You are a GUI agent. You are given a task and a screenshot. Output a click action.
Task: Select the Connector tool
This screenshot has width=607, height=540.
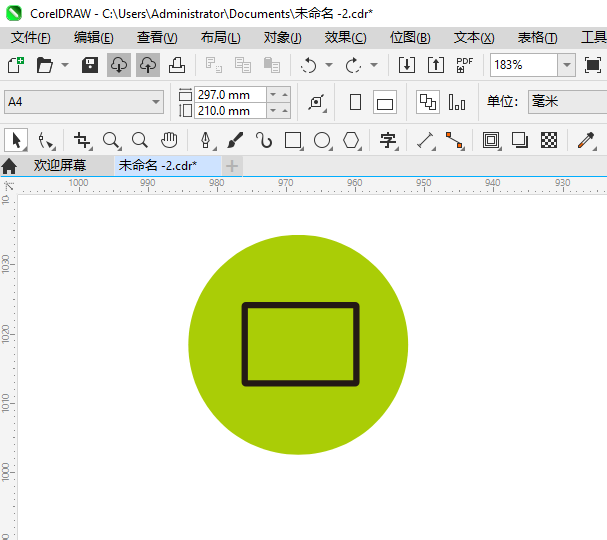click(454, 140)
